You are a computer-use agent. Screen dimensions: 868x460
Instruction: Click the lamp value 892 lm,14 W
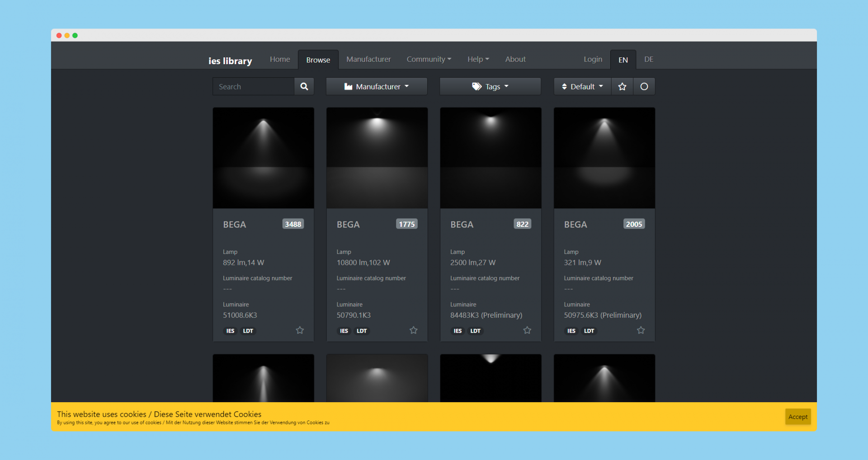pyautogui.click(x=244, y=263)
